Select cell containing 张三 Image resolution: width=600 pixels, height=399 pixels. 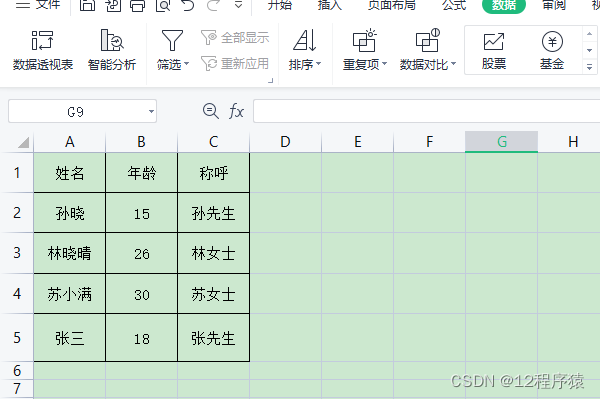point(70,338)
